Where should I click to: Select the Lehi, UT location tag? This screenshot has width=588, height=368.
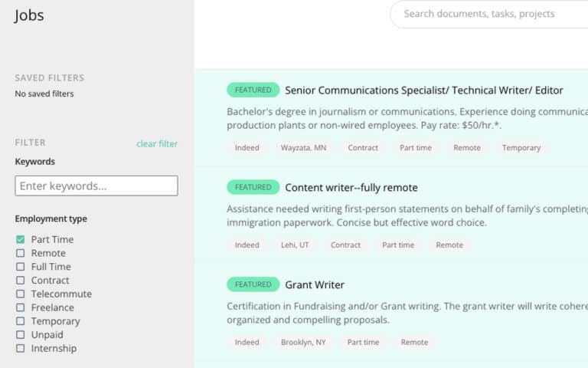(295, 245)
